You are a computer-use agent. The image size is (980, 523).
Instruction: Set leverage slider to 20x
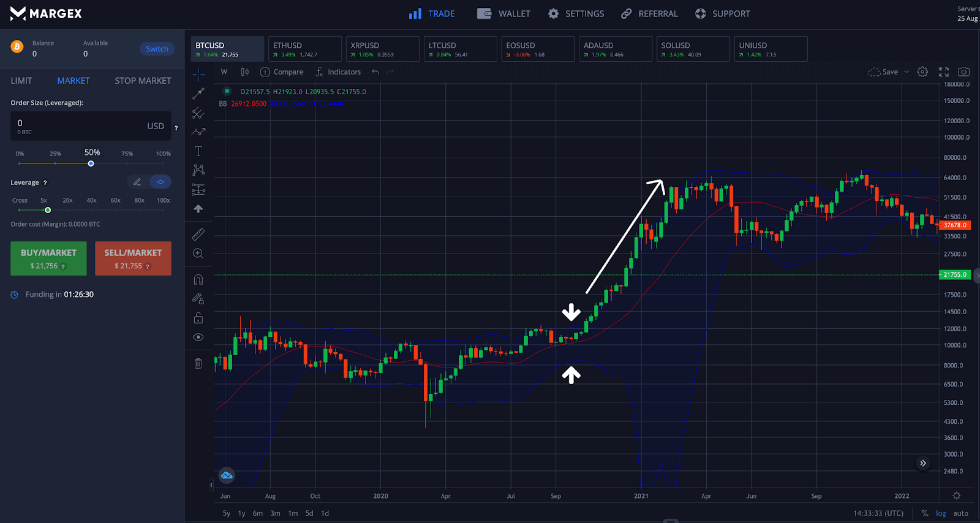point(67,210)
